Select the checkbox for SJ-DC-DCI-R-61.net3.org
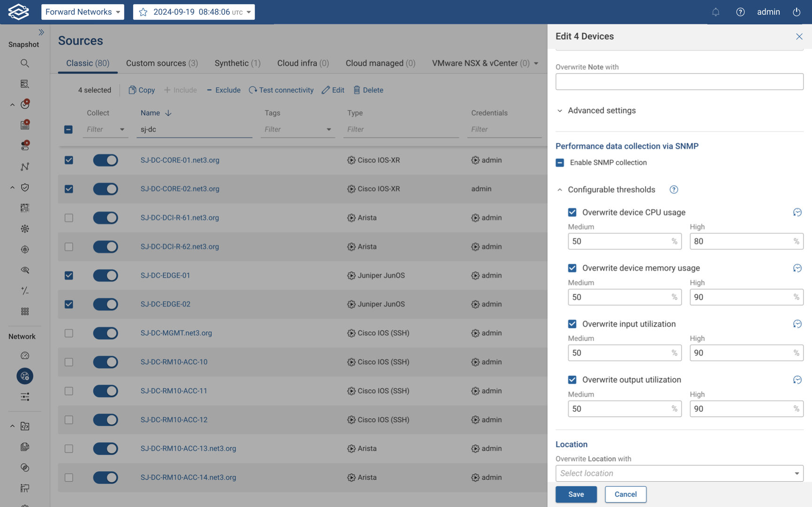 point(68,217)
